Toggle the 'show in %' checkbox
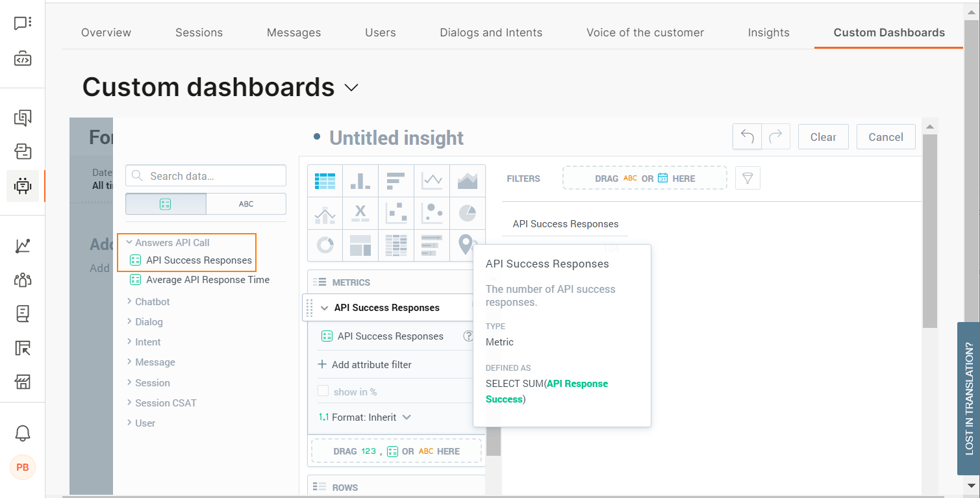The height and width of the screenshot is (498, 980). (323, 392)
